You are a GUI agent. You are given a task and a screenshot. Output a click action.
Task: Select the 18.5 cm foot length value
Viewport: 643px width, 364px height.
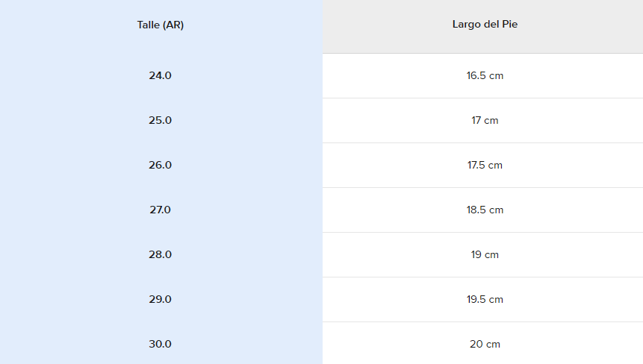point(485,210)
